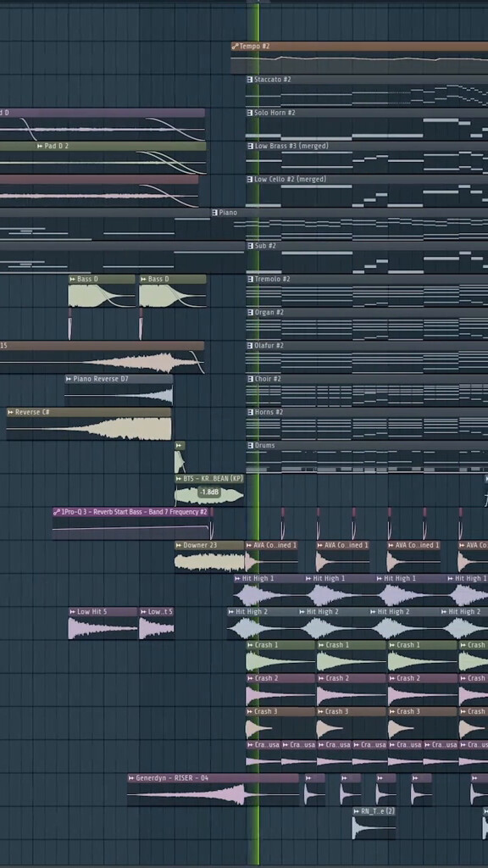Click the -1.8dB gain label on BTS clip
Screen dimensions: 488x868
tap(209, 492)
